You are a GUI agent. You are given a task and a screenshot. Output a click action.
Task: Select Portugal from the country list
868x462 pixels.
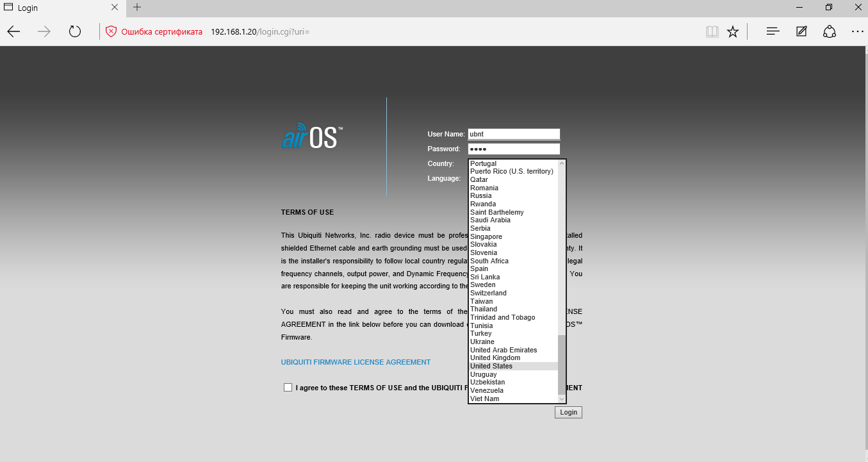click(x=513, y=163)
